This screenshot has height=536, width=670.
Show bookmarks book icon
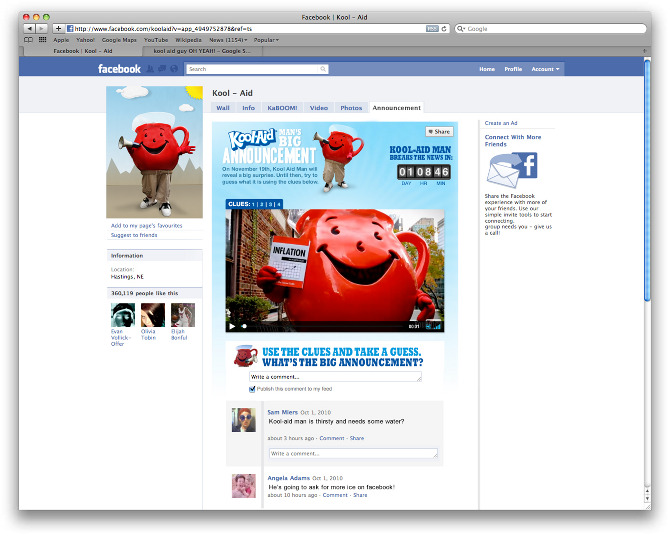tap(28, 40)
